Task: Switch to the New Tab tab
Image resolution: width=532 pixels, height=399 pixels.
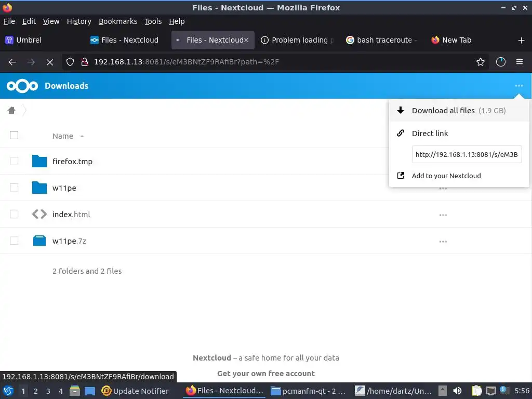Action: point(469,40)
